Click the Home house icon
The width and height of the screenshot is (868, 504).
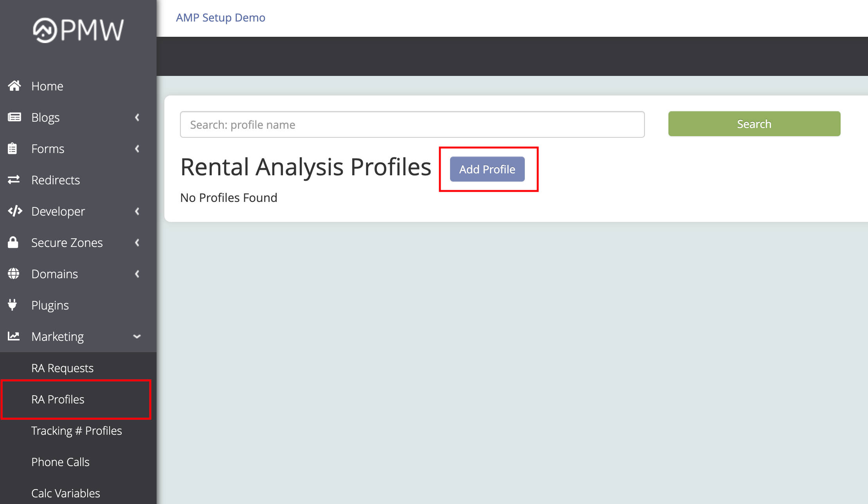pos(14,86)
